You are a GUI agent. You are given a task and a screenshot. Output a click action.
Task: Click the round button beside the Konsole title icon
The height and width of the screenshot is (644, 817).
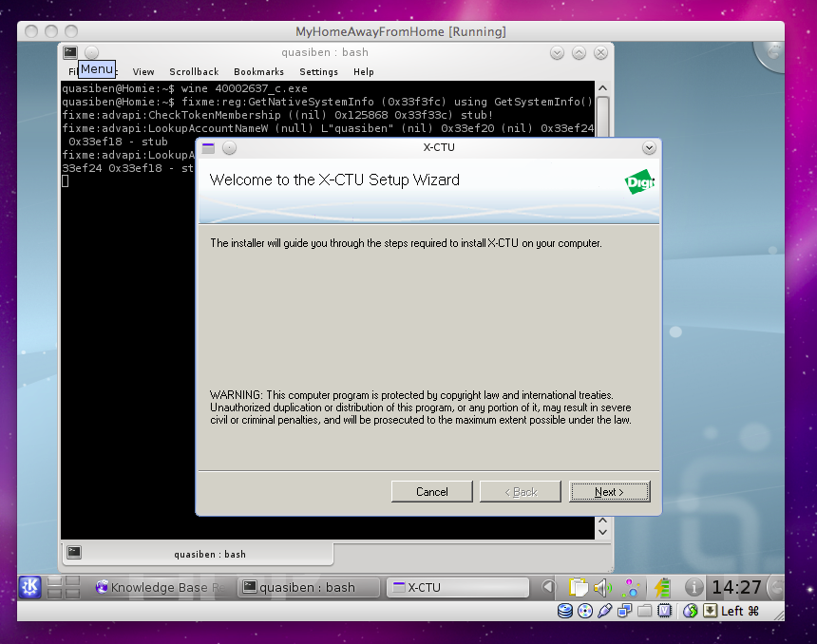point(92,52)
